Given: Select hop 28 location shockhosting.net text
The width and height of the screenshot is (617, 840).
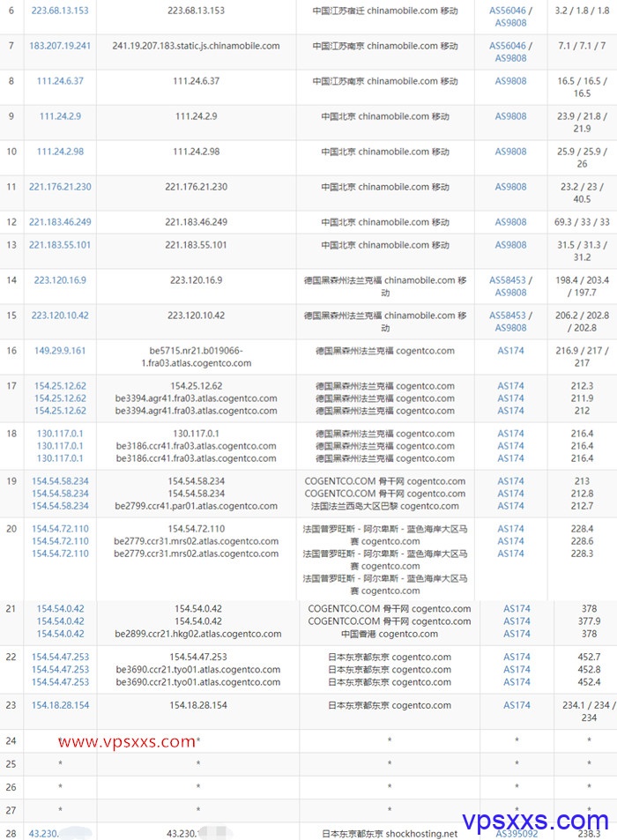Looking at the screenshot, I should click(390, 834).
